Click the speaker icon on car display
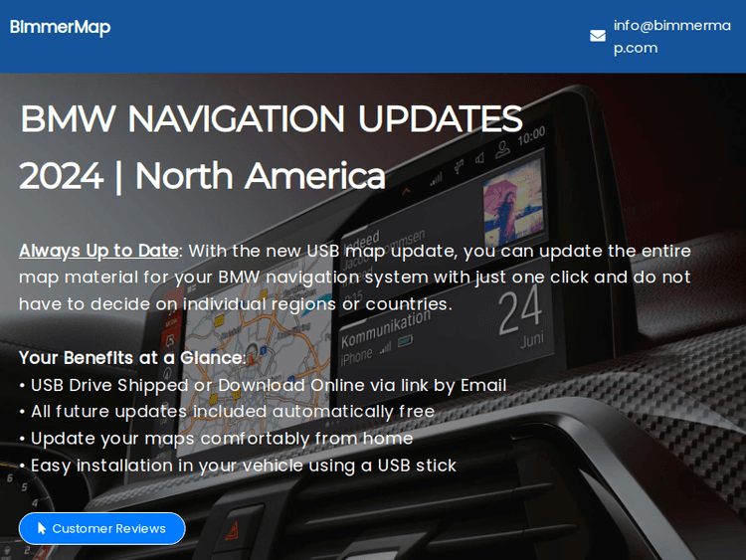 (479, 158)
